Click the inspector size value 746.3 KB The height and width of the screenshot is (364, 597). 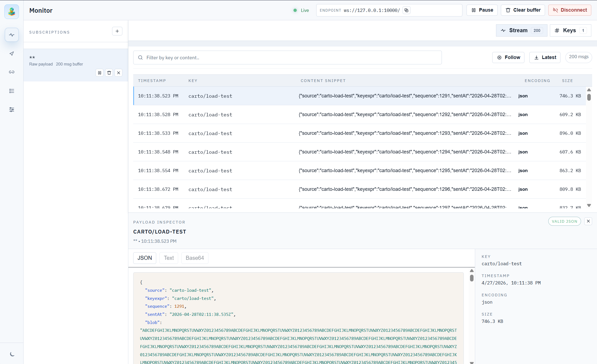point(492,321)
